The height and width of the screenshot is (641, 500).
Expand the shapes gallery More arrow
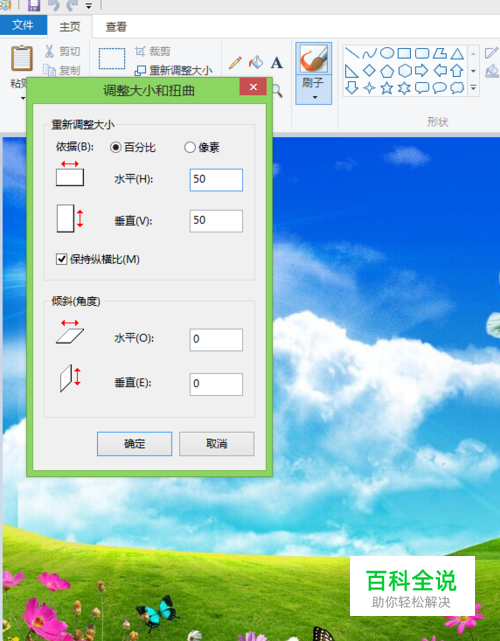tap(473, 87)
